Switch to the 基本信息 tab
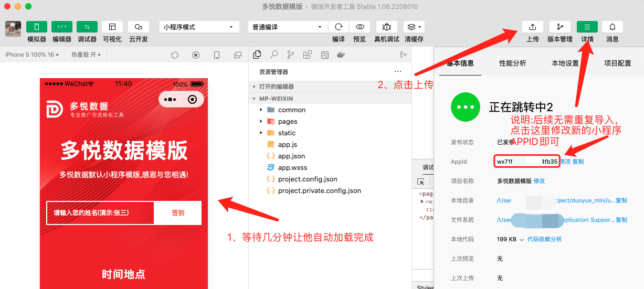This screenshot has height=289, width=644. [460, 63]
